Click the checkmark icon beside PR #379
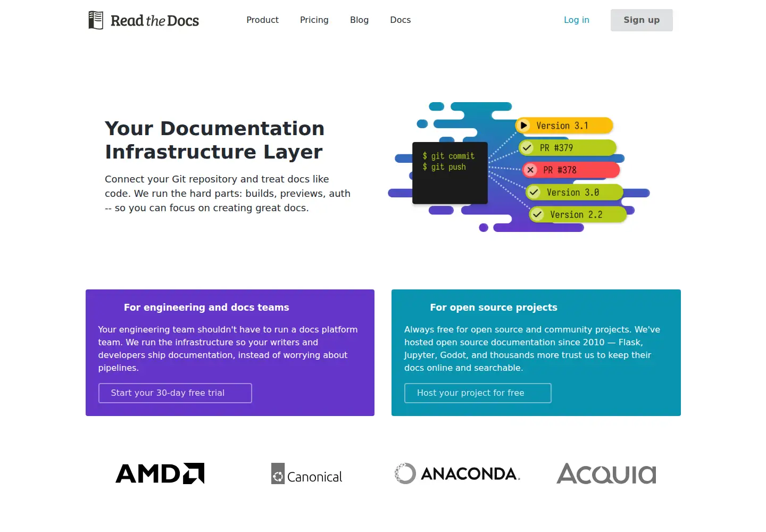Viewport: 766px width, 532px height. [527, 148]
